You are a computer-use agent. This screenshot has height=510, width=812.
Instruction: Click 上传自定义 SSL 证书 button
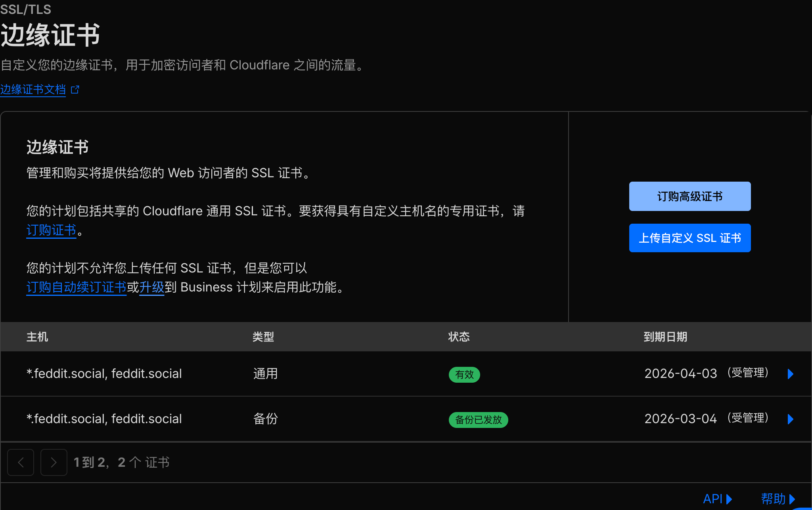689,238
